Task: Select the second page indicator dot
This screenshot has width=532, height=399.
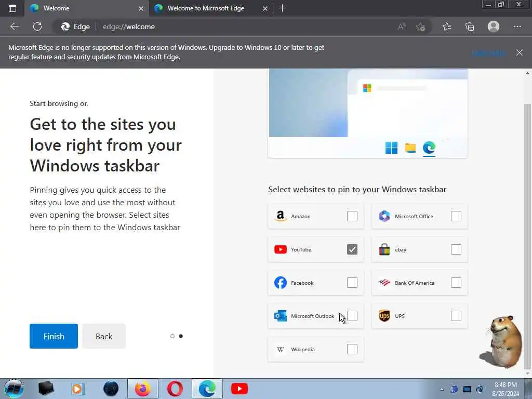Action: 181,336
